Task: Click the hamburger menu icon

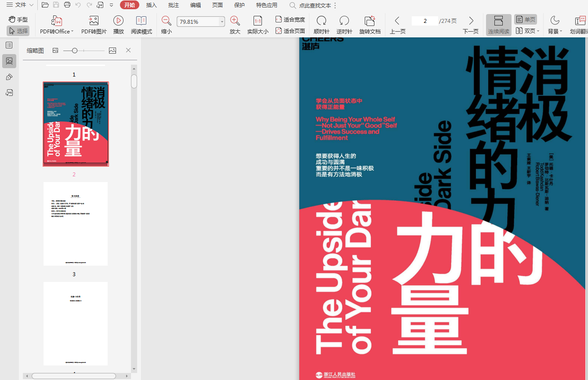Action: pyautogui.click(x=9, y=5)
